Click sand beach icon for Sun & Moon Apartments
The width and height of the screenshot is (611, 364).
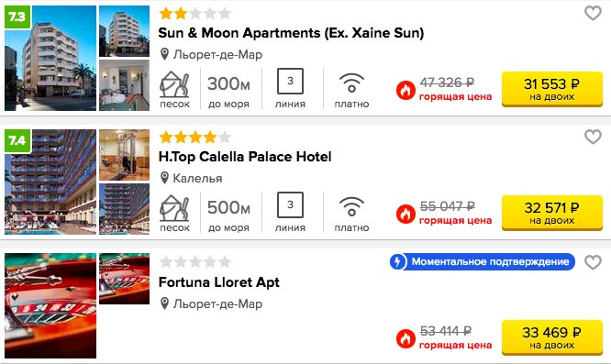tap(174, 84)
